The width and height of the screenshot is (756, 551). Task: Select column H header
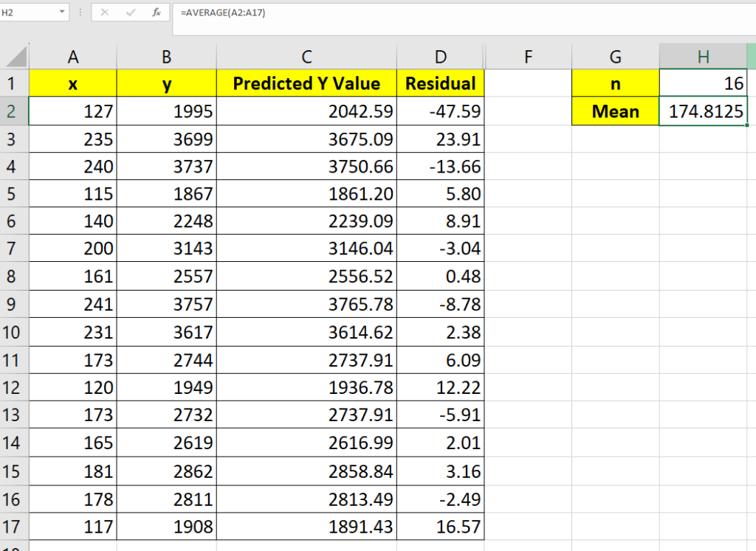click(702, 57)
